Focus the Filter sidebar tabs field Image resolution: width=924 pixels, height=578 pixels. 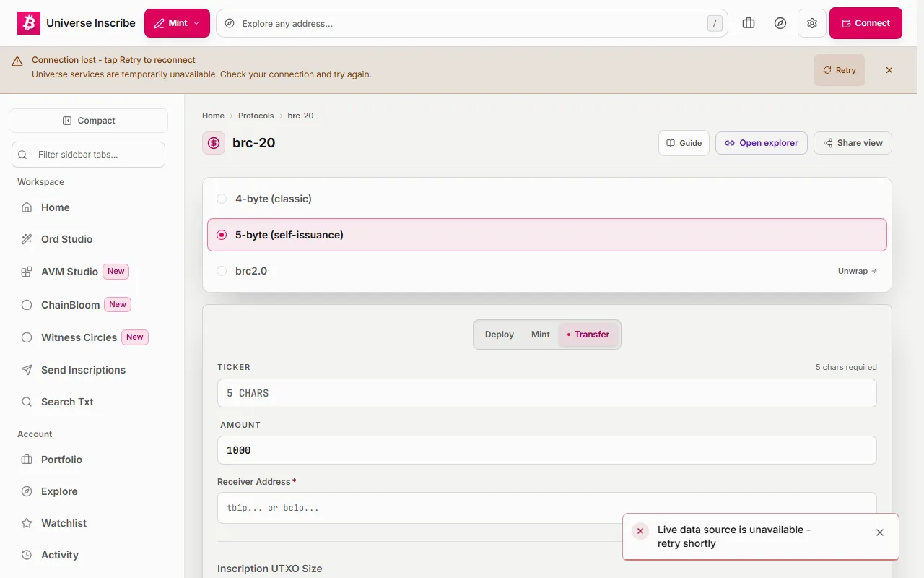[88, 155]
